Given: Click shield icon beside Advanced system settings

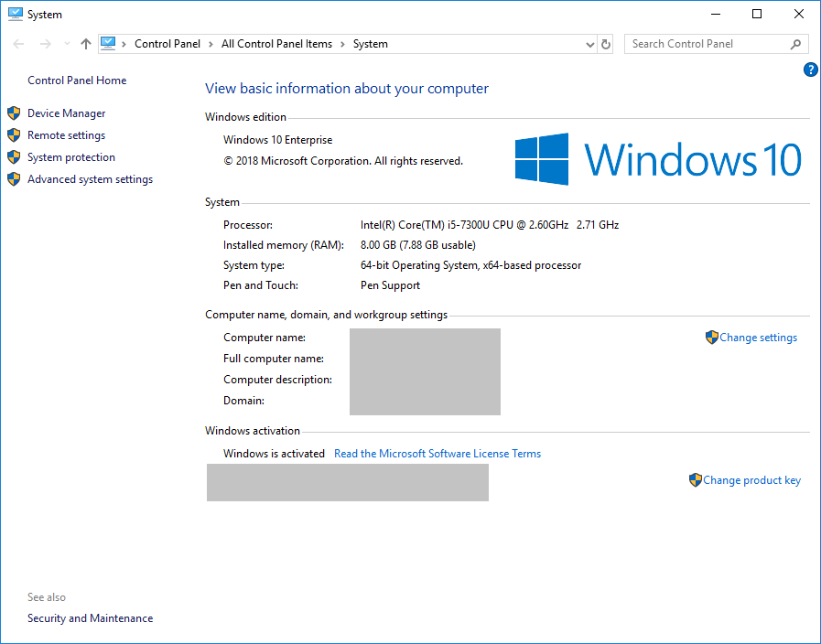Looking at the screenshot, I should point(14,179).
